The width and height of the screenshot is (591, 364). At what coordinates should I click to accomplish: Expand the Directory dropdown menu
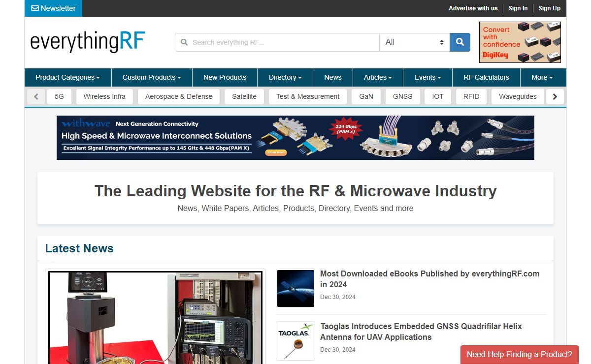[x=285, y=77]
